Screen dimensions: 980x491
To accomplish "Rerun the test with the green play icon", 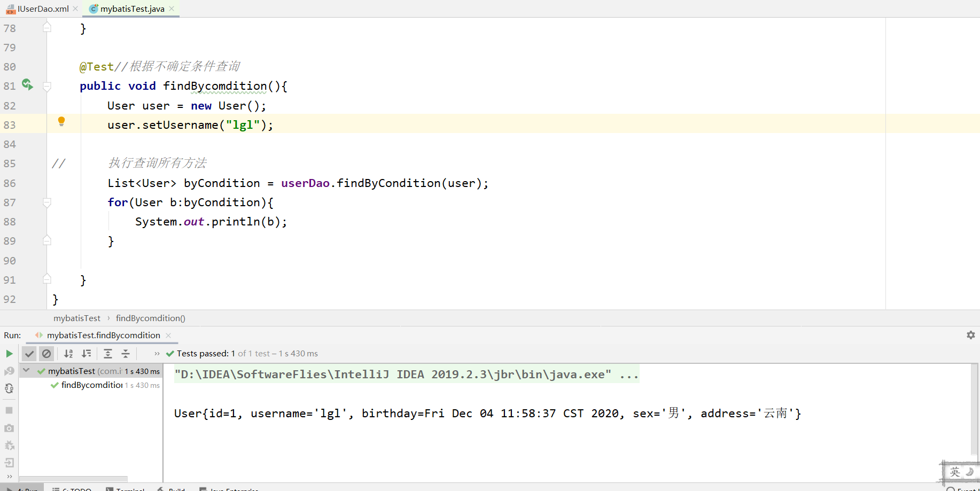I will [x=9, y=354].
